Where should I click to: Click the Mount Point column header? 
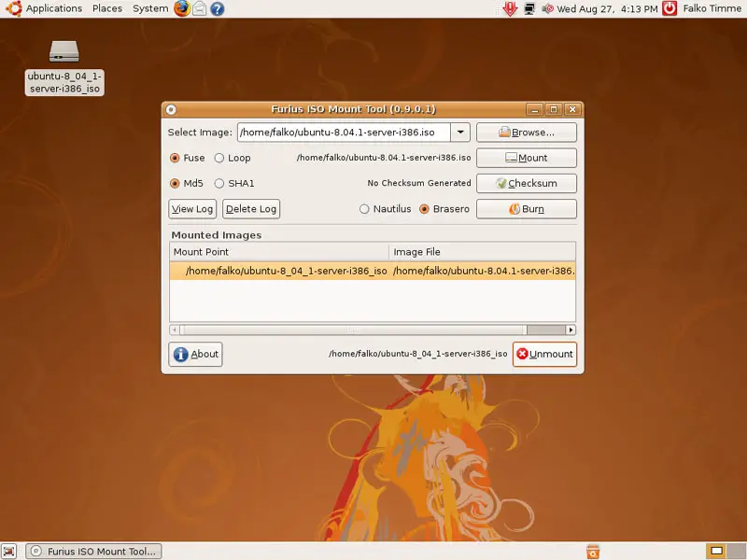(x=279, y=252)
